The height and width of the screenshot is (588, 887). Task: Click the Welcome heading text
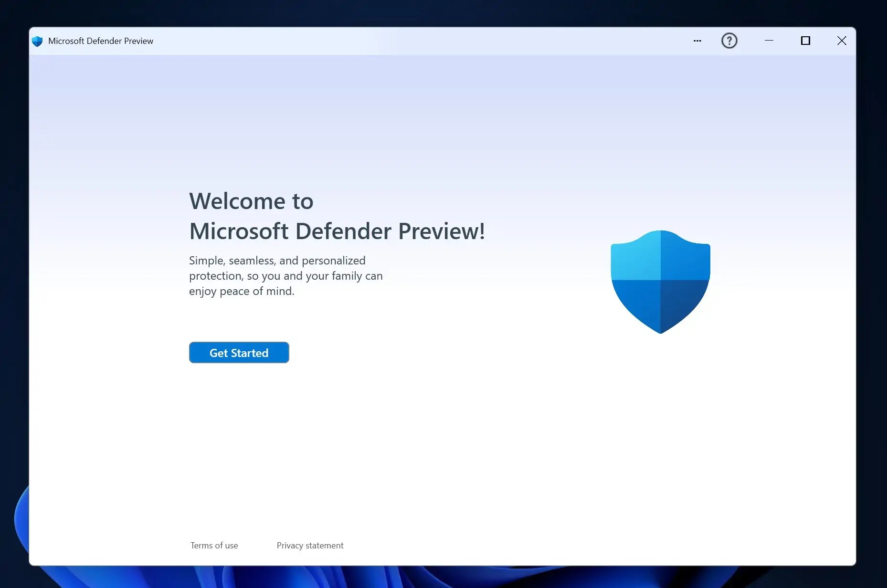(x=251, y=201)
